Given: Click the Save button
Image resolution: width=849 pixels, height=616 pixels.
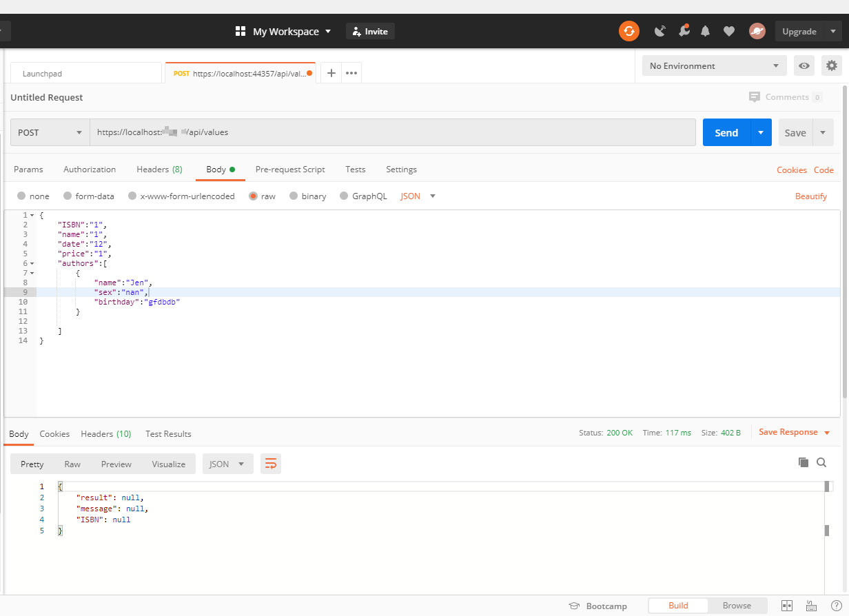Looking at the screenshot, I should point(795,132).
